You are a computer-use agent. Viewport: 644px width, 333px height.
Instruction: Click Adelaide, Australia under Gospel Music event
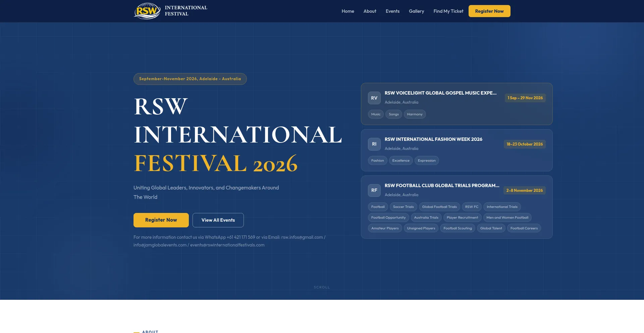tap(401, 102)
